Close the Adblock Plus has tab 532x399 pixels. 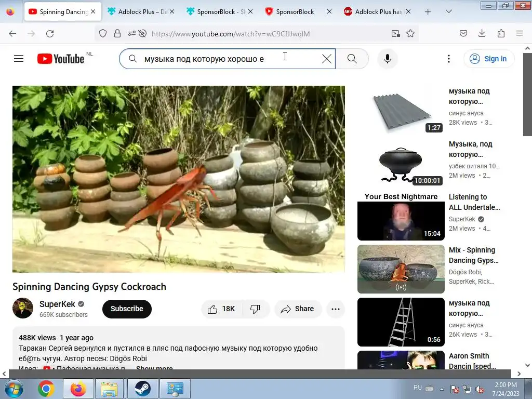pos(408,11)
